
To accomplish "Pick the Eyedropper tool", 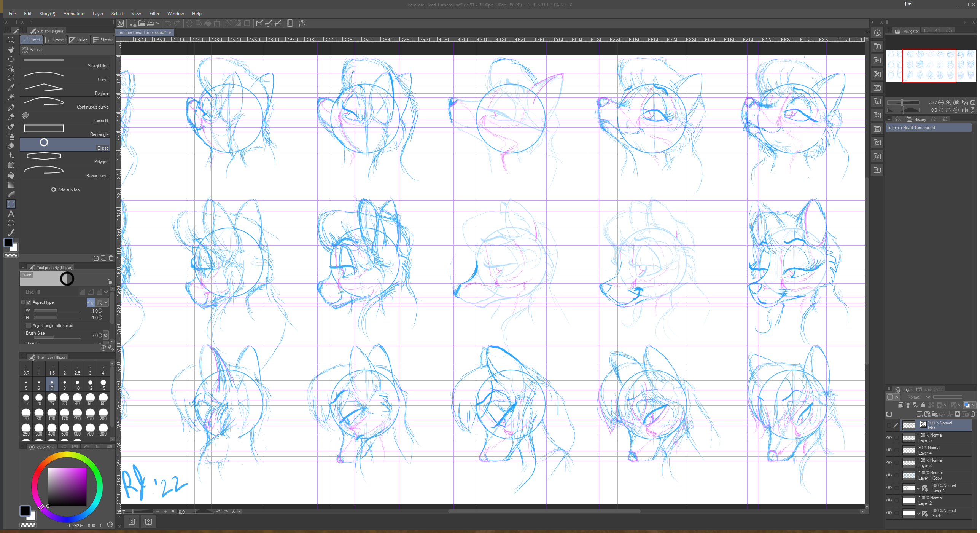I will click(x=11, y=88).
